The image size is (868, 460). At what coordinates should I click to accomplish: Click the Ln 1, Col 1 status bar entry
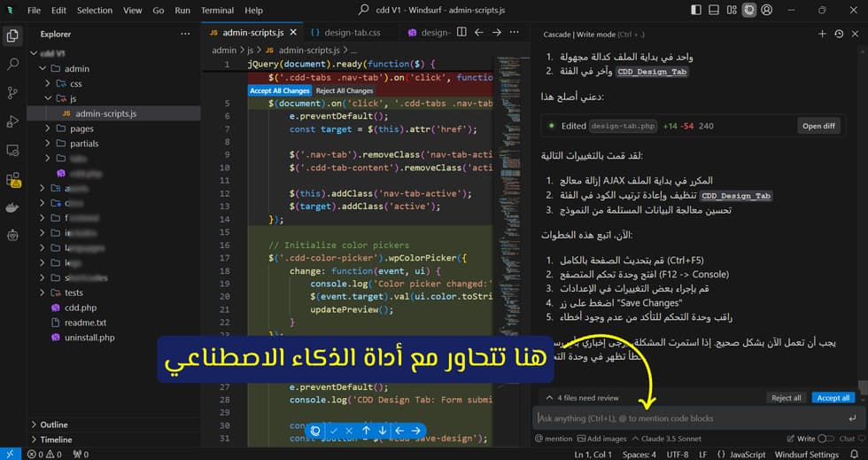point(593,455)
